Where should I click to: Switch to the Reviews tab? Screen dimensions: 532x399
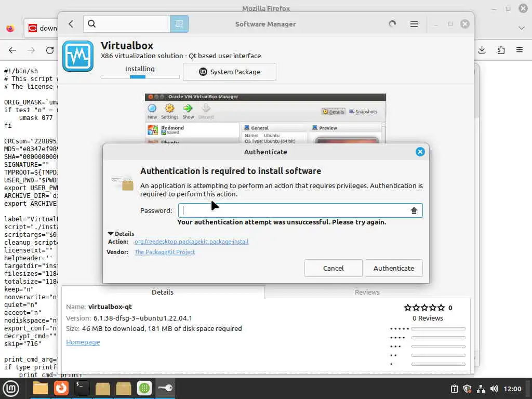point(367,292)
